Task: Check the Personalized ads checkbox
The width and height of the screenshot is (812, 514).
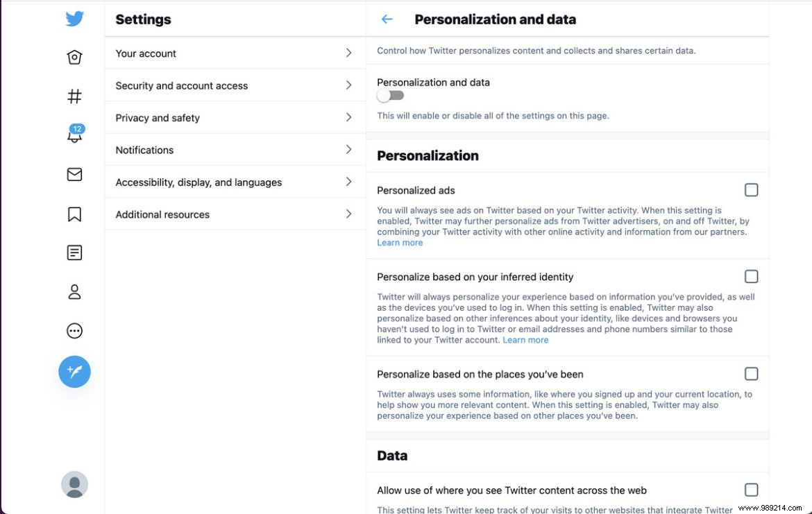Action: 751,189
